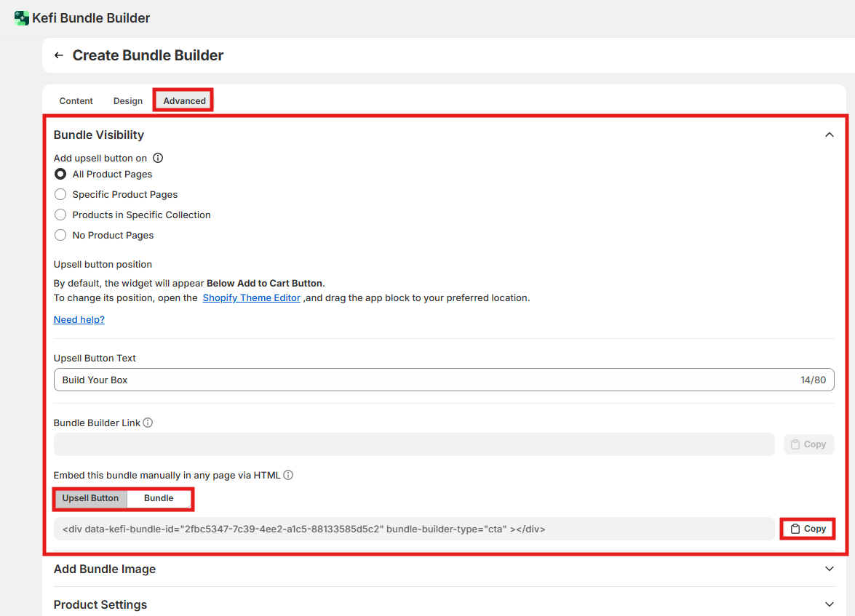Click the Copy button for Bundle Builder Link
This screenshot has height=616, width=855.
[x=808, y=444]
